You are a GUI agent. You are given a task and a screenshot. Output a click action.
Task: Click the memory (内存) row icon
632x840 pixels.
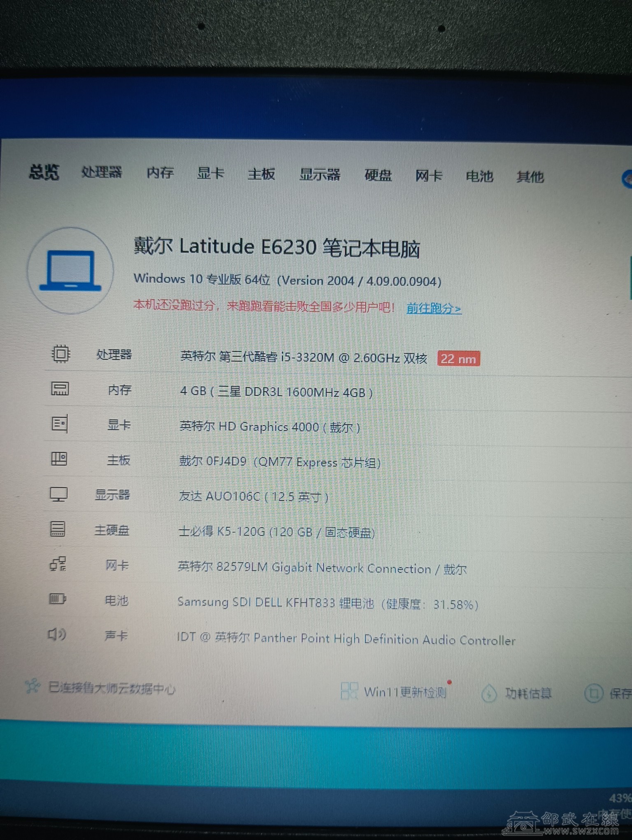(x=60, y=389)
